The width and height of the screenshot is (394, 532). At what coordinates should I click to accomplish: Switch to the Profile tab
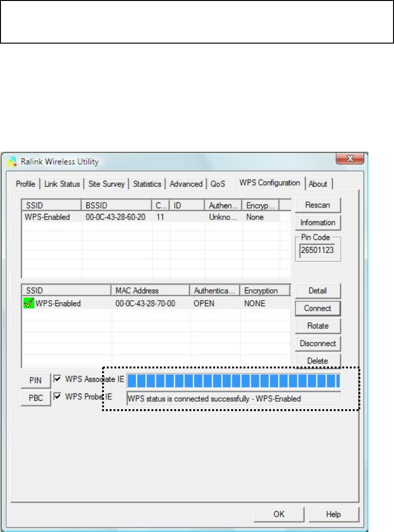26,184
